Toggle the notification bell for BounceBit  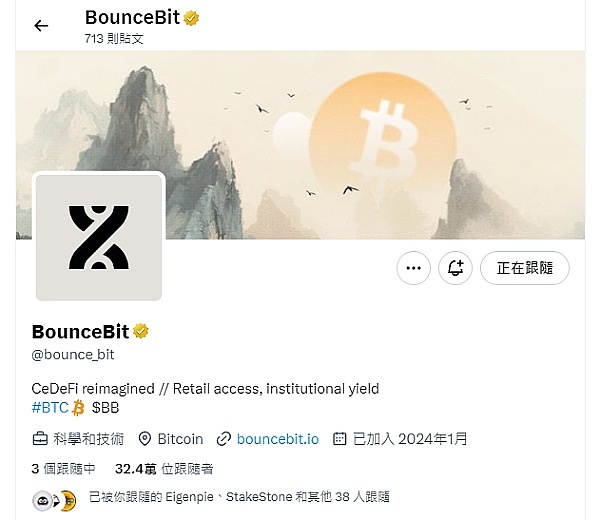coord(455,268)
